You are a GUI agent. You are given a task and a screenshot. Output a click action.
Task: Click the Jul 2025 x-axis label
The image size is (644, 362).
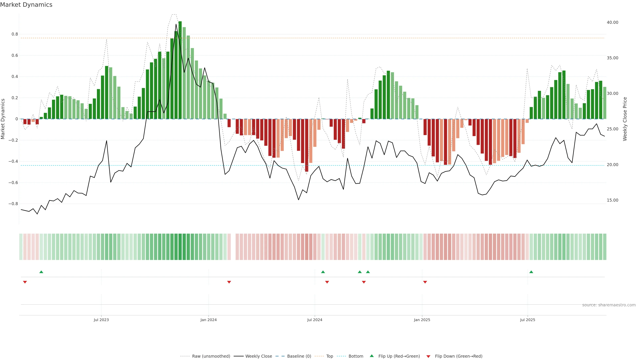[x=527, y=320]
